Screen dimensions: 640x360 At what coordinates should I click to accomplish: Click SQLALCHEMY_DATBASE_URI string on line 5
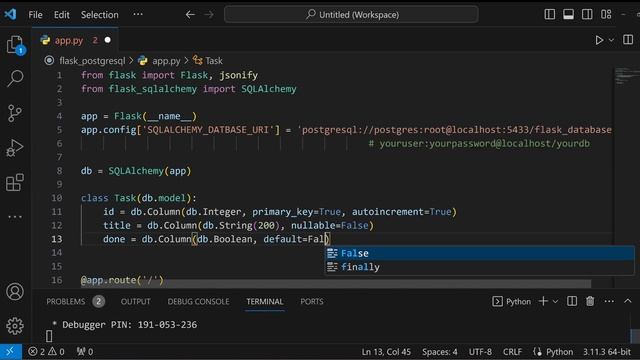[x=208, y=130]
